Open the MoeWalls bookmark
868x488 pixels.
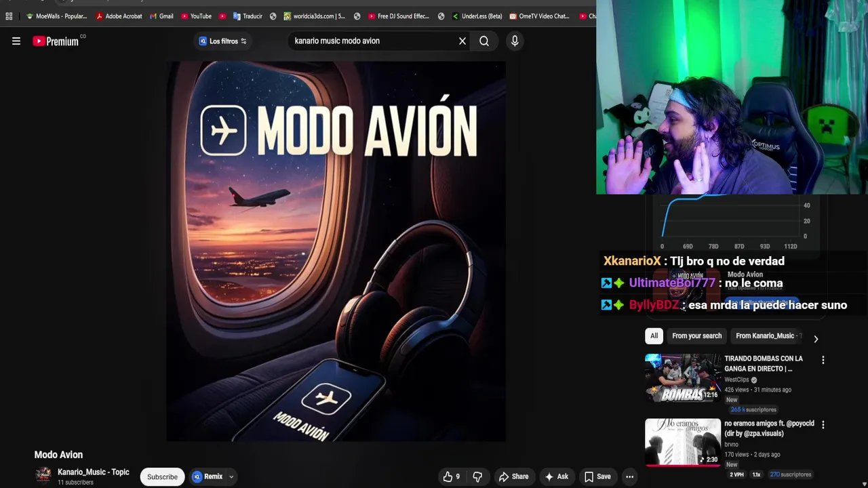tap(57, 16)
